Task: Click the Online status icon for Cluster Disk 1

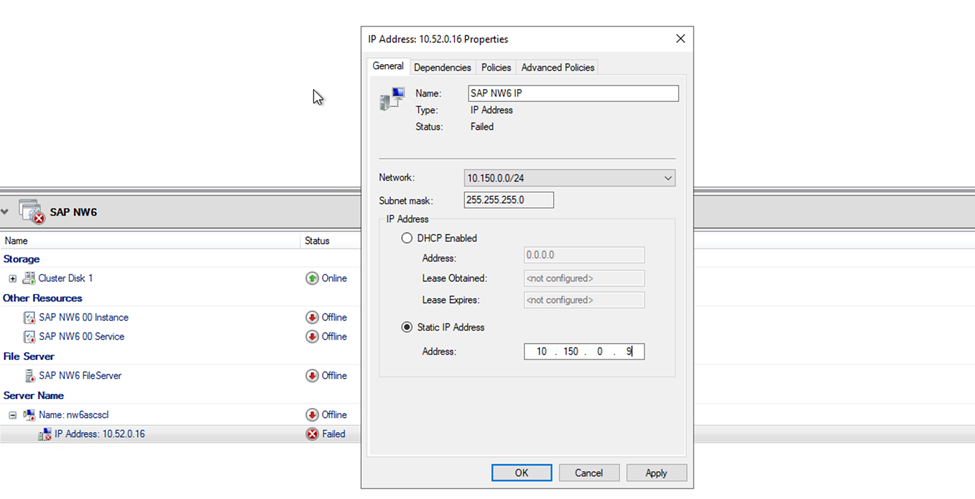Action: coord(312,278)
